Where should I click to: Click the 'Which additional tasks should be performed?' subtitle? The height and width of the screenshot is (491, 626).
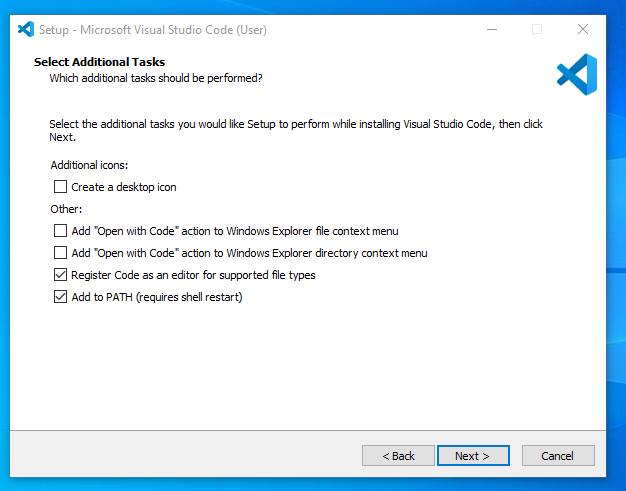point(156,78)
